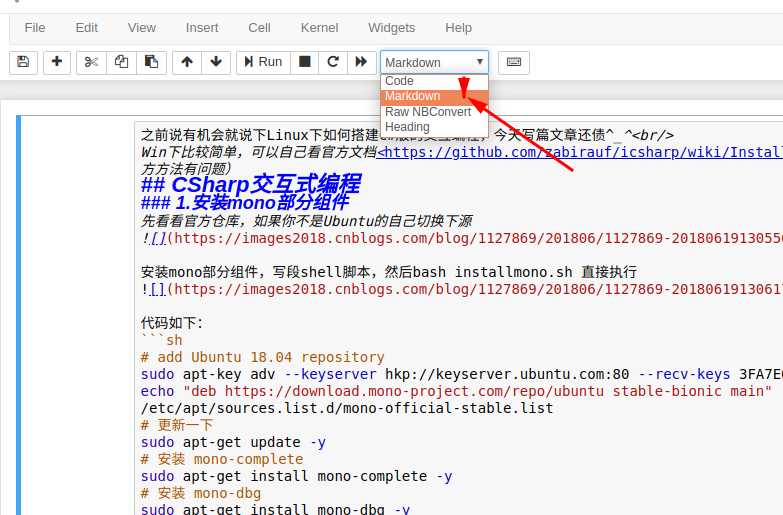Paste cells below icon
This screenshot has height=515, width=783.
click(151, 62)
